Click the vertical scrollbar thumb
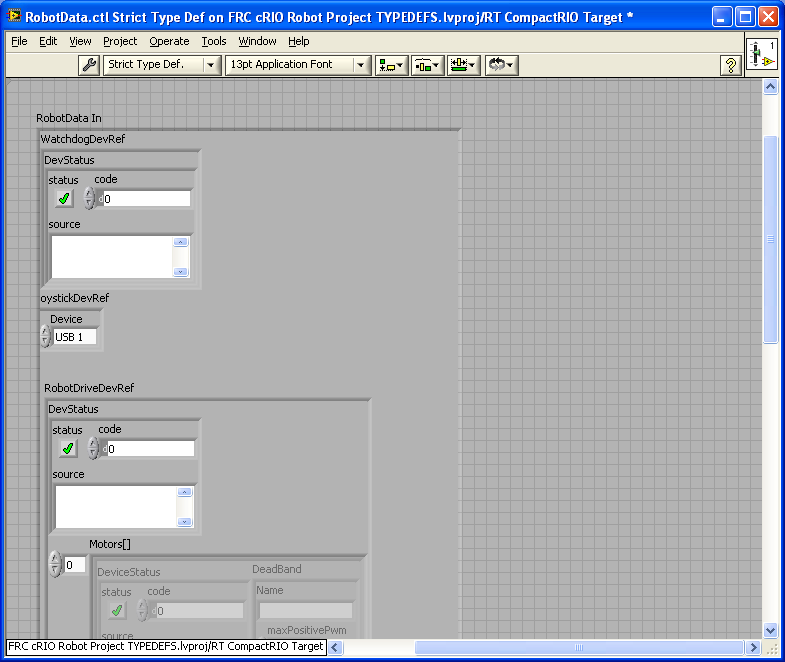 pos(770,239)
